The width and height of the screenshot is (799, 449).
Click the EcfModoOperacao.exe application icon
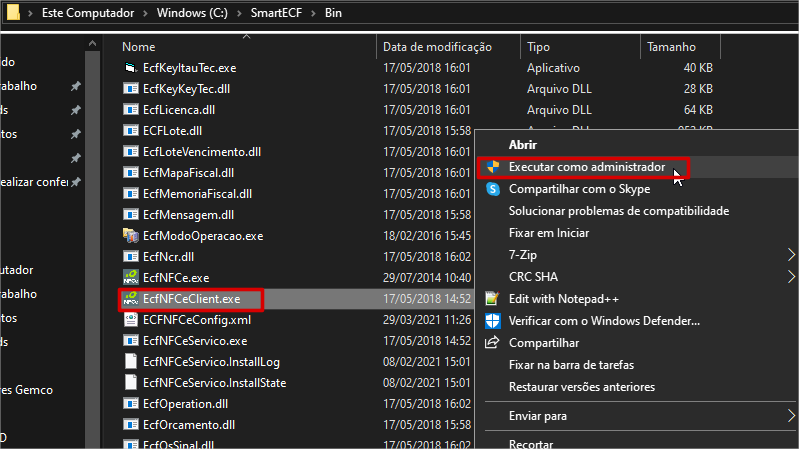click(130, 235)
